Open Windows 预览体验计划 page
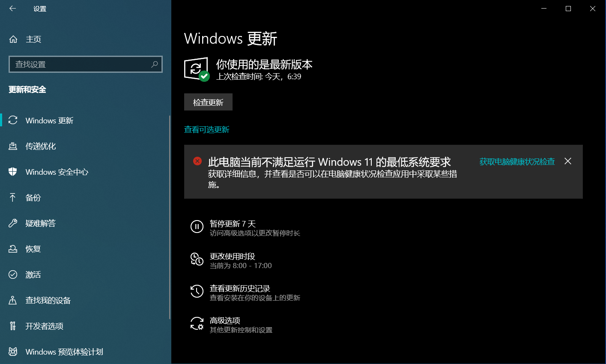606x364 pixels. [x=85, y=352]
